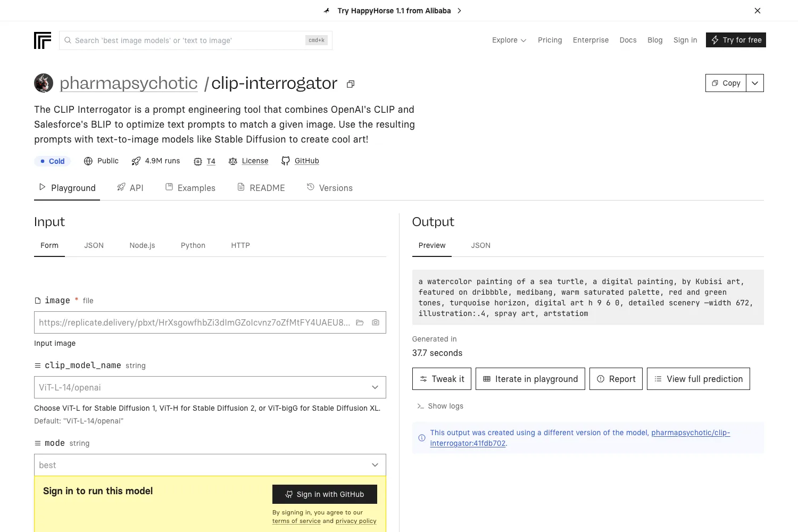Switch to the API tab
This screenshot has width=798, height=532.
pyautogui.click(x=130, y=188)
